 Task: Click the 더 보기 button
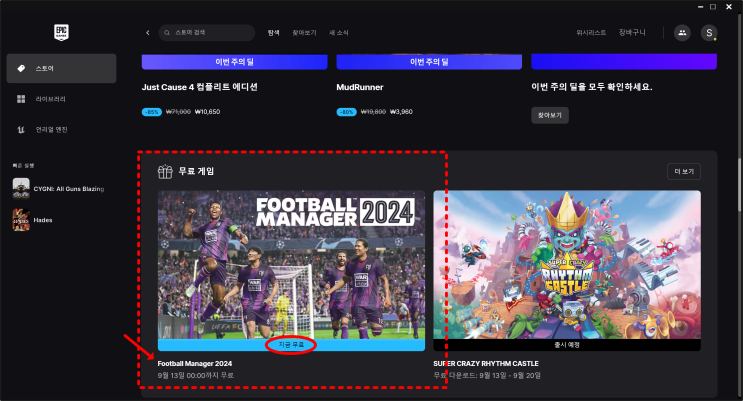(x=684, y=171)
